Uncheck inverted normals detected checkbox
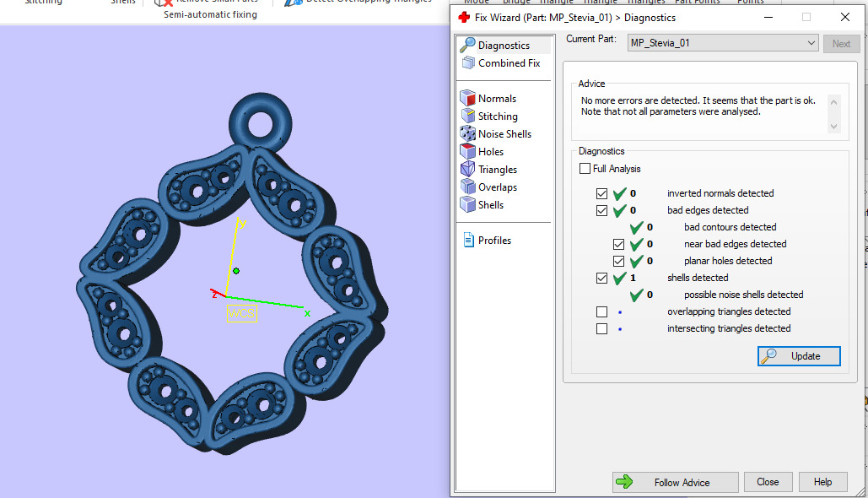The height and width of the screenshot is (498, 868). pyautogui.click(x=601, y=193)
